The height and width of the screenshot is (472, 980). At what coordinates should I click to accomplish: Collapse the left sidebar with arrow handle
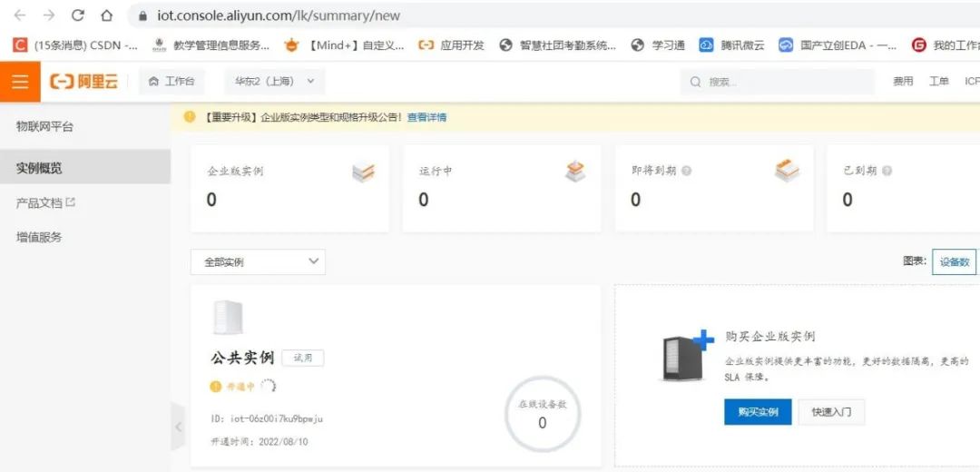pyautogui.click(x=178, y=427)
